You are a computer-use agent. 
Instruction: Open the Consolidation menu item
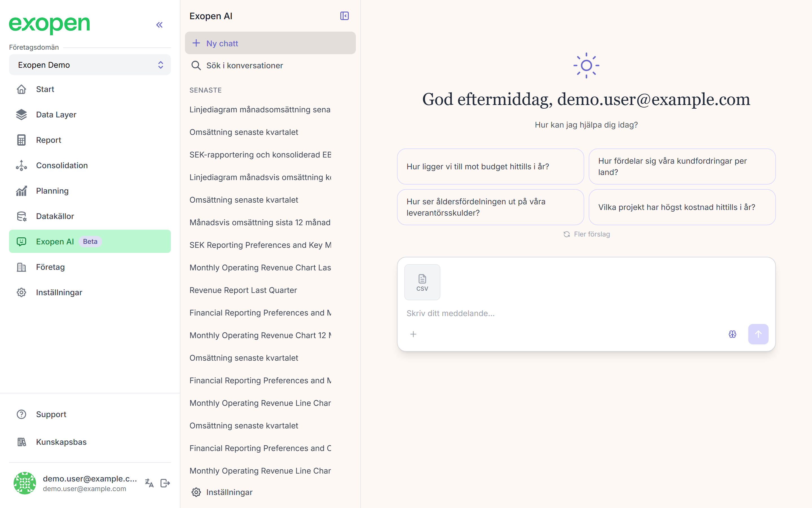(90, 165)
